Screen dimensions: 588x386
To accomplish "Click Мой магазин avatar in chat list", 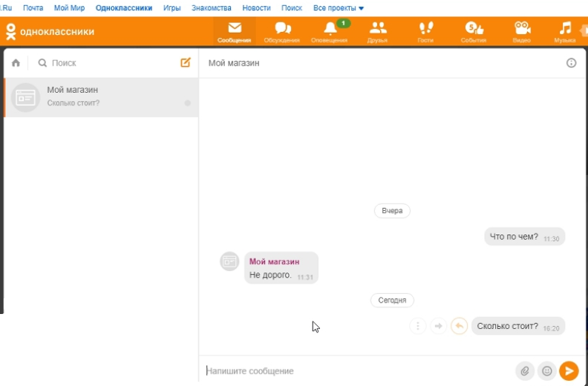I will point(25,97).
